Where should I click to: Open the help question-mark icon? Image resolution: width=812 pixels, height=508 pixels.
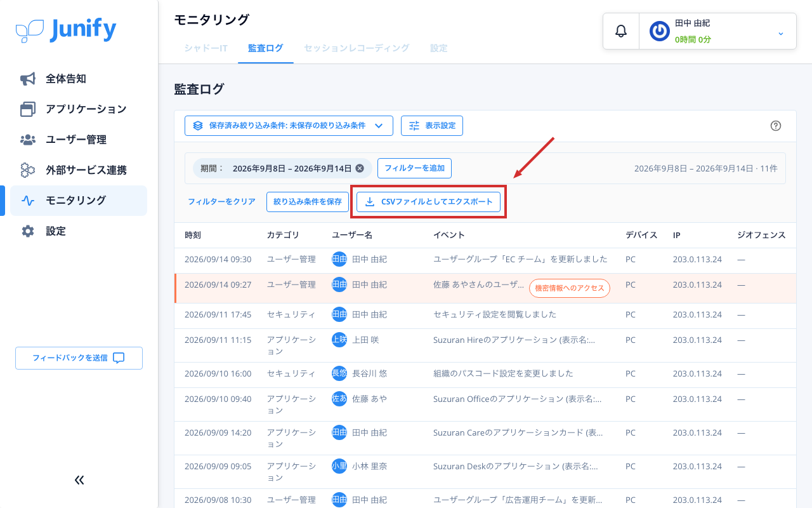775,126
